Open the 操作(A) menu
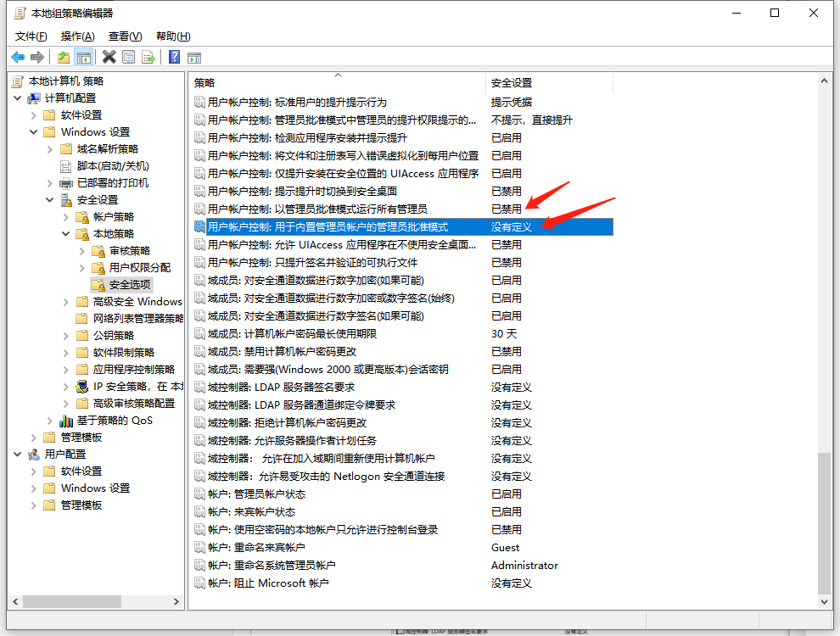 (x=77, y=36)
